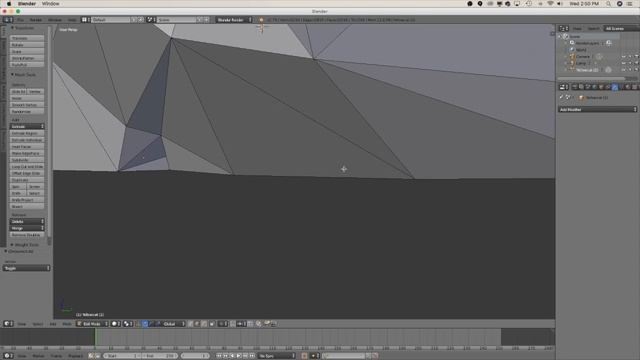Image resolution: width=640 pixels, height=360 pixels.
Task: Click the outliner horizontal scrollbar
Action: pos(591,78)
